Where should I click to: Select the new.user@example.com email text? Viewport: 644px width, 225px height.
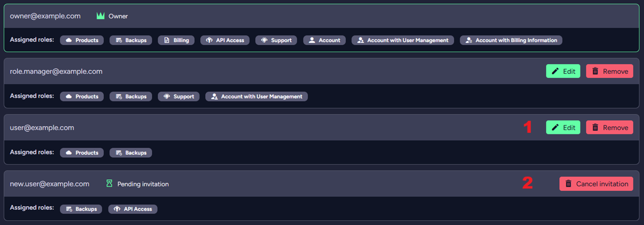pyautogui.click(x=49, y=184)
